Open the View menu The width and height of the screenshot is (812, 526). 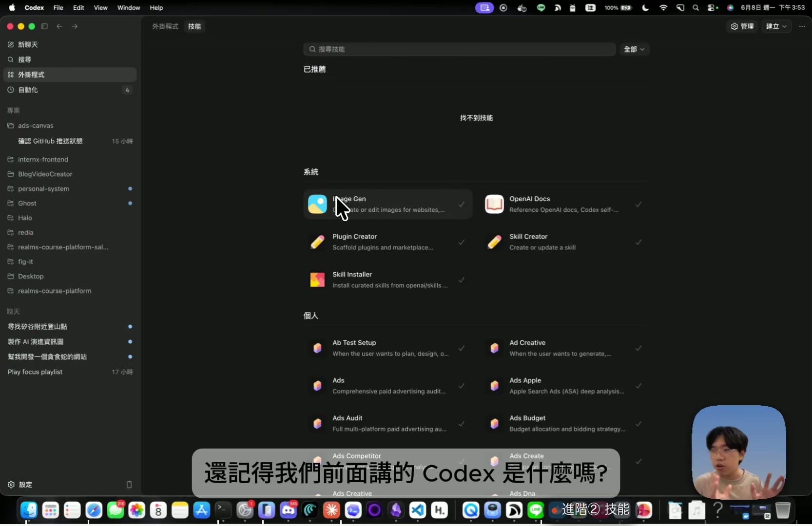coord(100,8)
